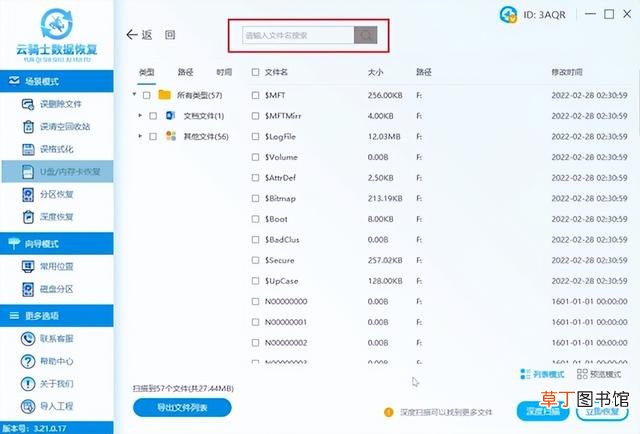
Task: Check the $Boot checkbox
Action: pyautogui.click(x=256, y=219)
